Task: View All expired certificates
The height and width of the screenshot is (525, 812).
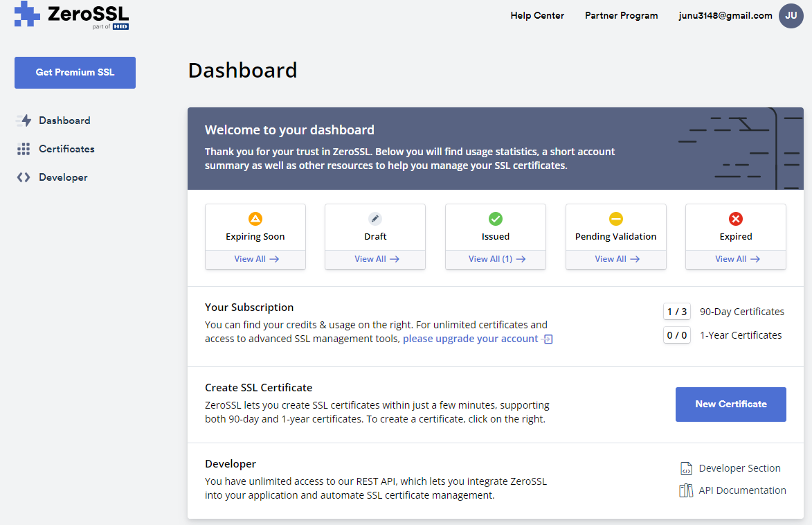Action: click(737, 259)
